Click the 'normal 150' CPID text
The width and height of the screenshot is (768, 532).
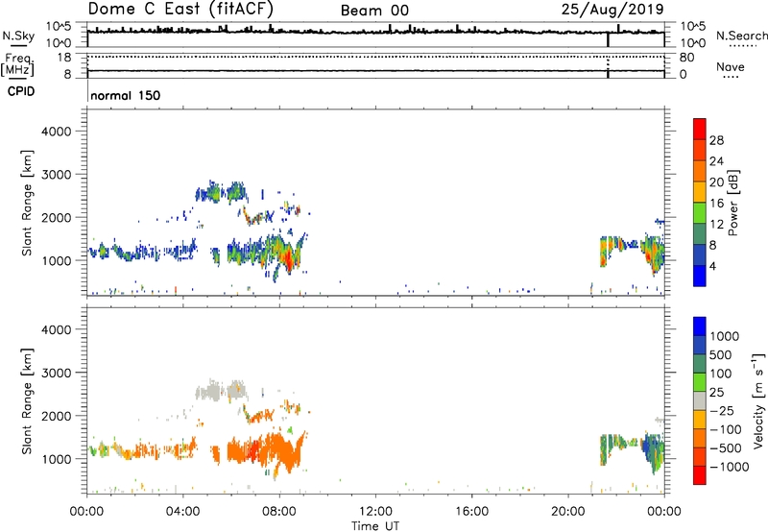click(126, 95)
